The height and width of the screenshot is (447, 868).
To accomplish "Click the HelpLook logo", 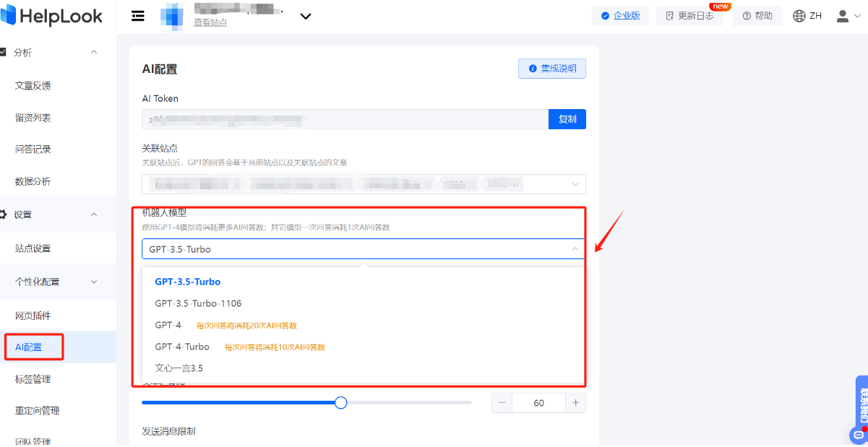I will (x=51, y=16).
